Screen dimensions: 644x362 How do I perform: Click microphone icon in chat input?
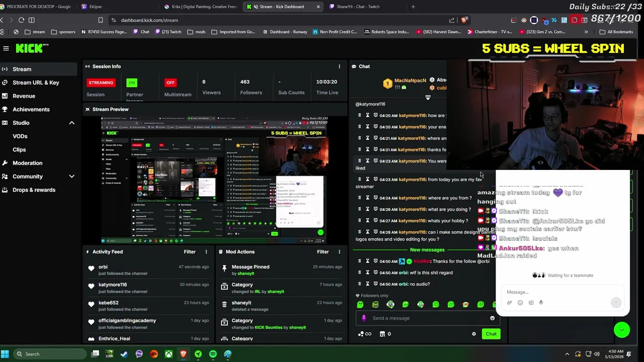(364, 318)
